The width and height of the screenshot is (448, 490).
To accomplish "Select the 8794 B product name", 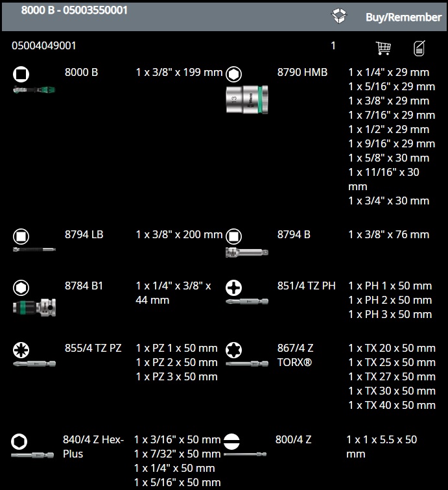I will [294, 234].
